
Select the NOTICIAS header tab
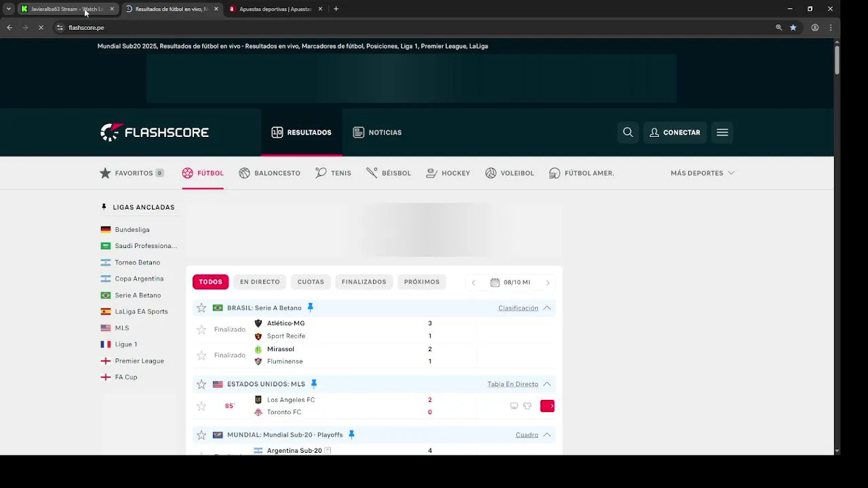click(x=378, y=132)
